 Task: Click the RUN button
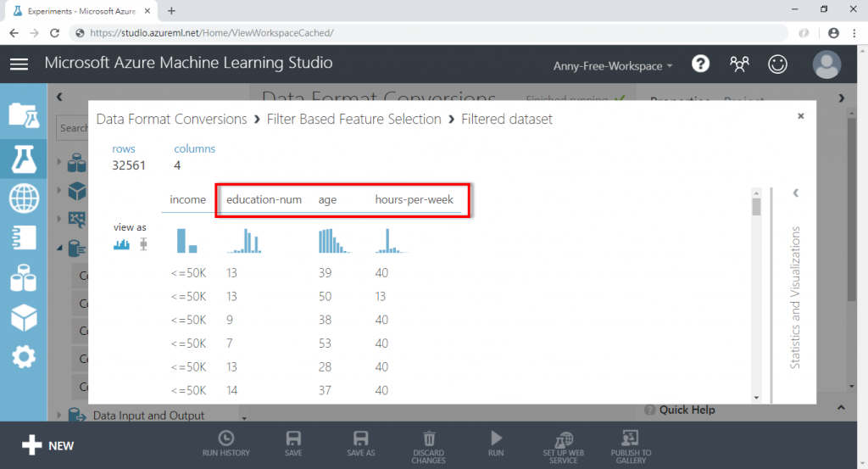[496, 444]
